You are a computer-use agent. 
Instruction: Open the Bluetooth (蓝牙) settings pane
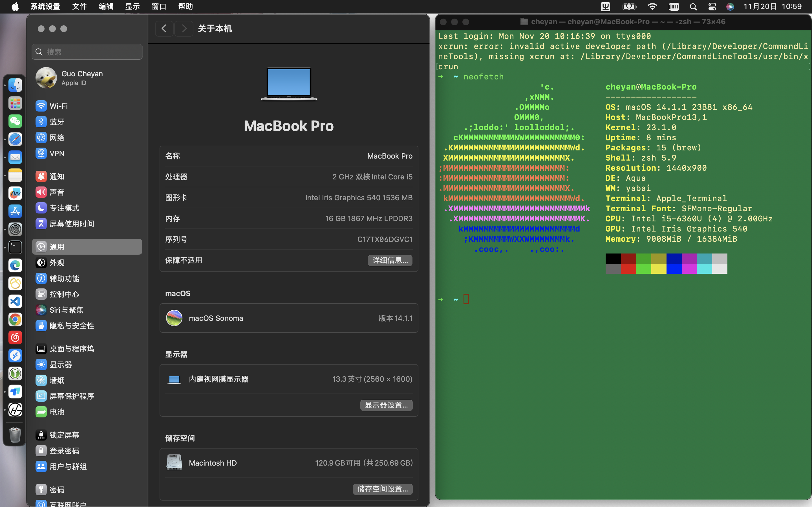[56, 122]
